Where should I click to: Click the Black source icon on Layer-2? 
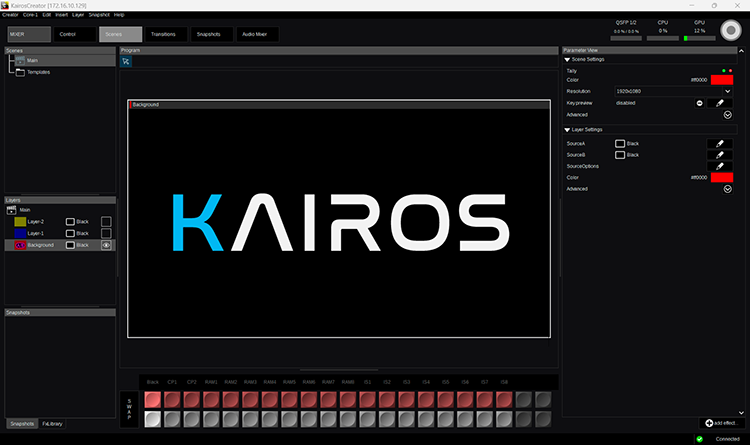(70, 222)
